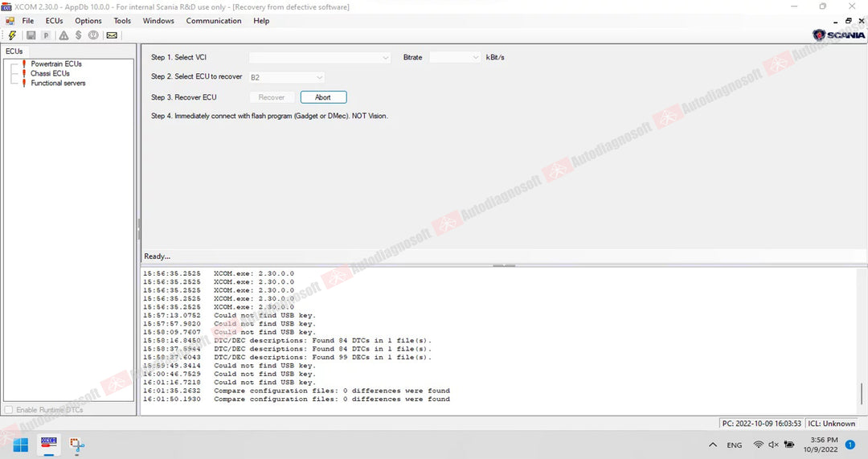Select the Chassi ECUs tree item
The image size is (868, 459).
click(50, 74)
